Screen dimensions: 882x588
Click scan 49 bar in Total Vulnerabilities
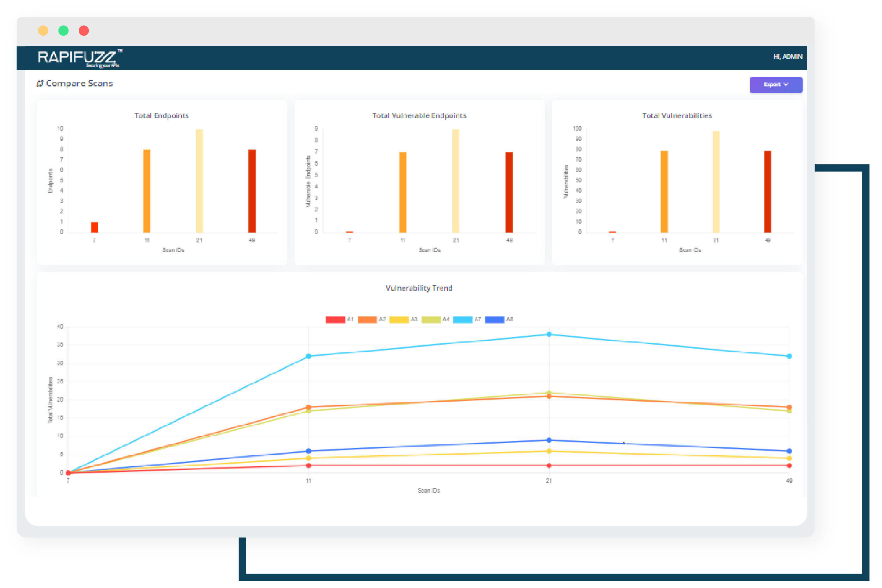tap(768, 192)
